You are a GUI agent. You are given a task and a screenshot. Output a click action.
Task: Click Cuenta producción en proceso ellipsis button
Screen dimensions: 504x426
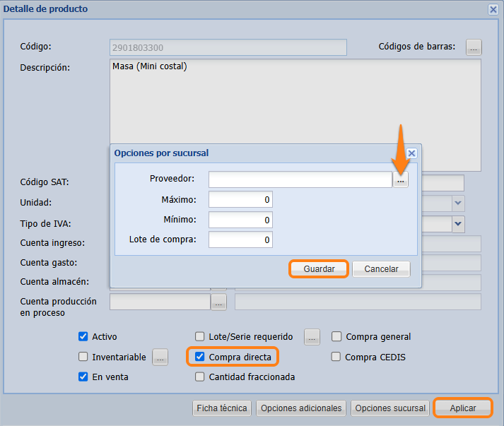click(x=219, y=302)
